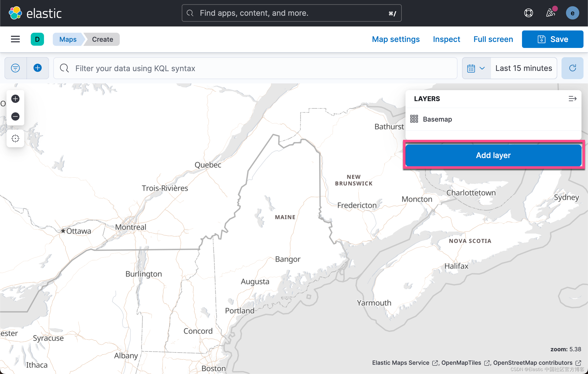Click the Add layer button
Screen dimensions: 588x374
click(x=493, y=155)
